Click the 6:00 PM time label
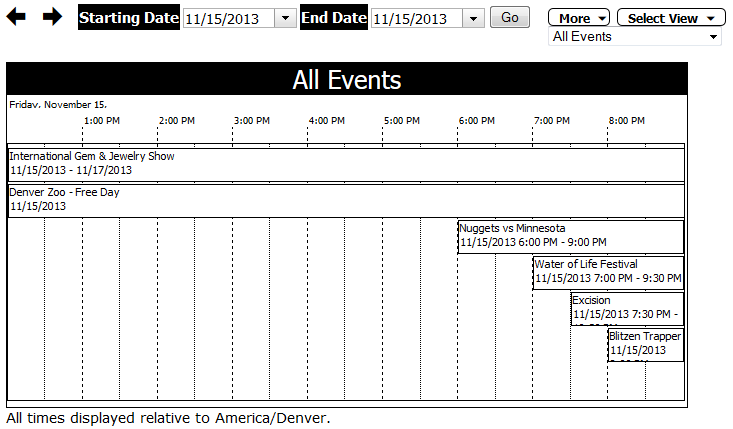The height and width of the screenshot is (429, 733). point(477,121)
